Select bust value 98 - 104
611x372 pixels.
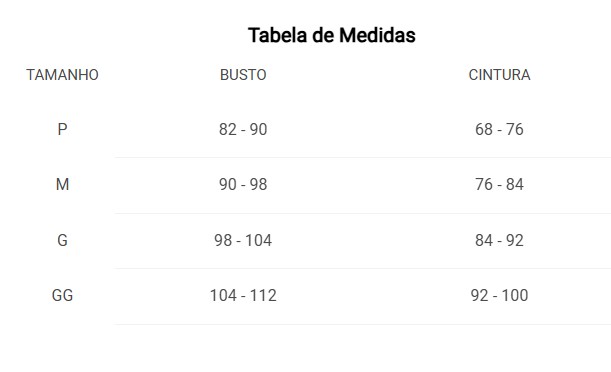click(x=243, y=240)
